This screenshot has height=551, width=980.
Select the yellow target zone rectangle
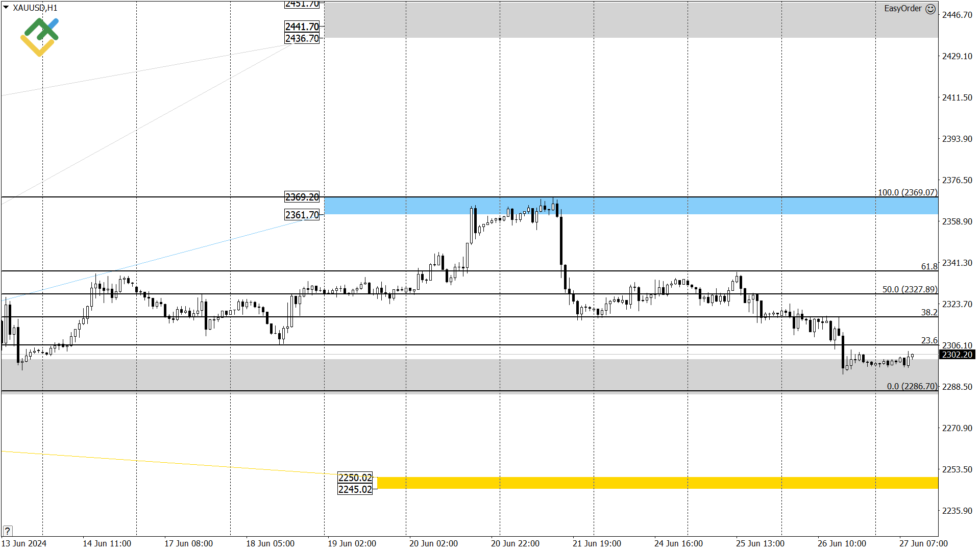pos(657,483)
